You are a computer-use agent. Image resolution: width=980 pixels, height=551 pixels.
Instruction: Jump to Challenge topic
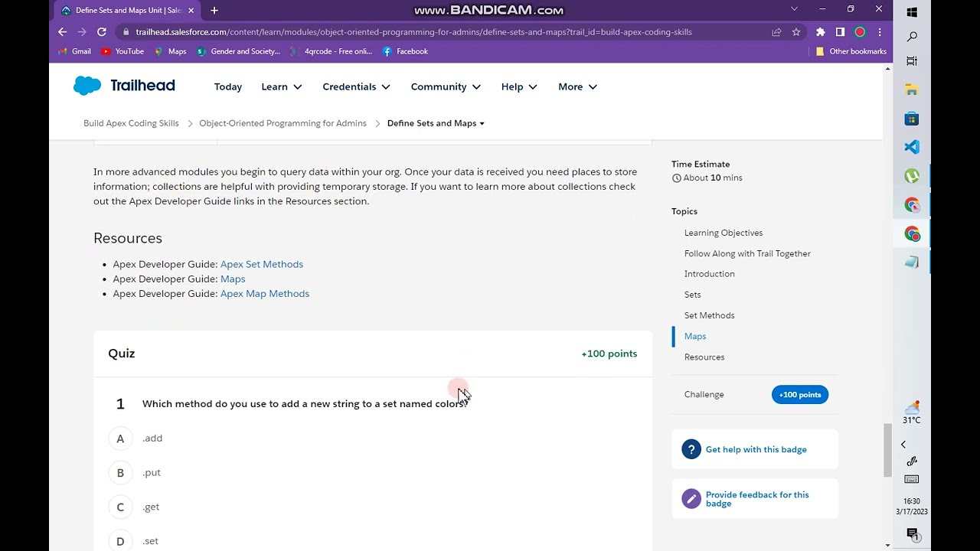(704, 394)
